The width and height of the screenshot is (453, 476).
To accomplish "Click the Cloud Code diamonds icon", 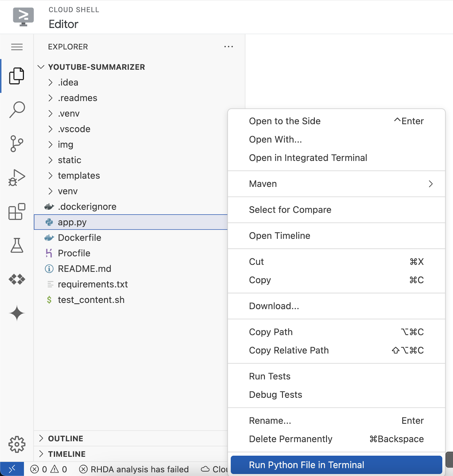I will pos(17,279).
